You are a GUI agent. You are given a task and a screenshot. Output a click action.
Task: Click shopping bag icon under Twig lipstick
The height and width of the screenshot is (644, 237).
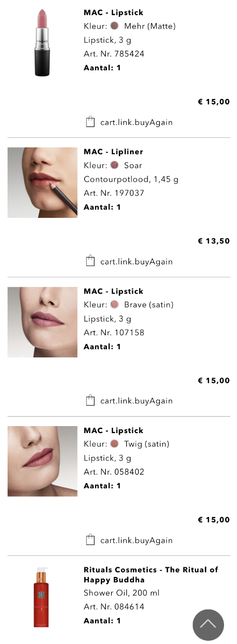coord(90,540)
